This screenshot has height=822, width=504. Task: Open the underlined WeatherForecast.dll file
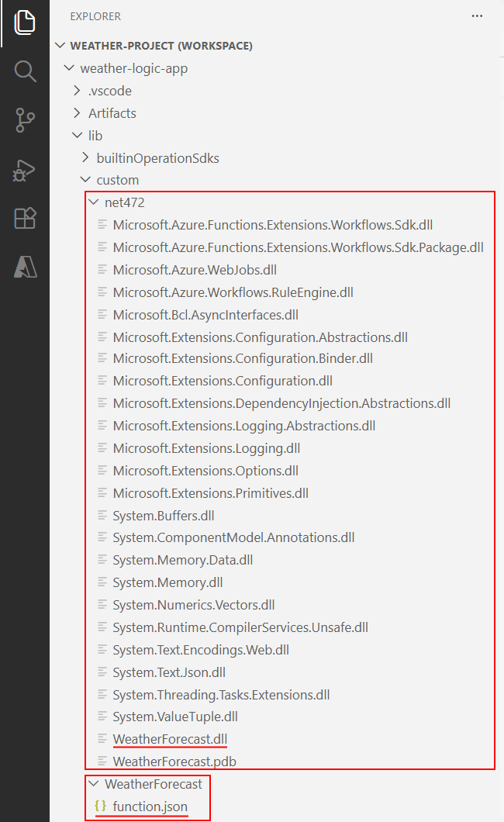pos(169,738)
